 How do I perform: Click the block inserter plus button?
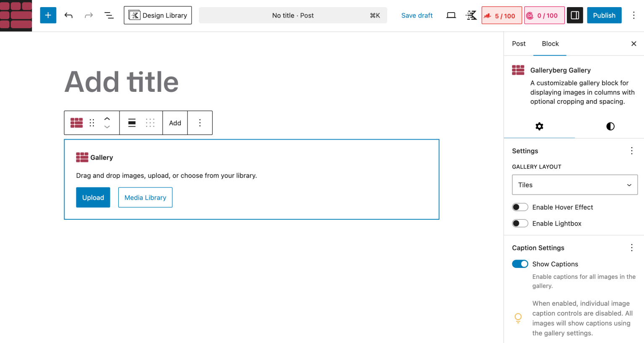click(x=48, y=16)
